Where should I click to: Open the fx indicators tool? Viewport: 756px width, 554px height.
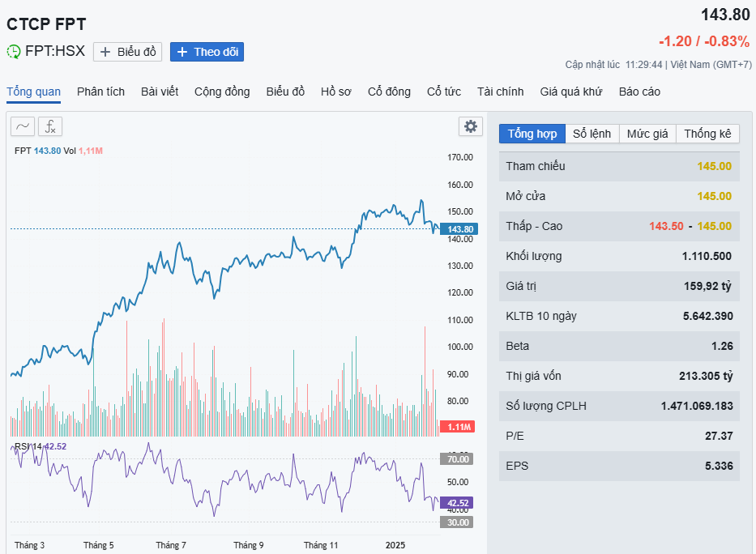pyautogui.click(x=50, y=126)
